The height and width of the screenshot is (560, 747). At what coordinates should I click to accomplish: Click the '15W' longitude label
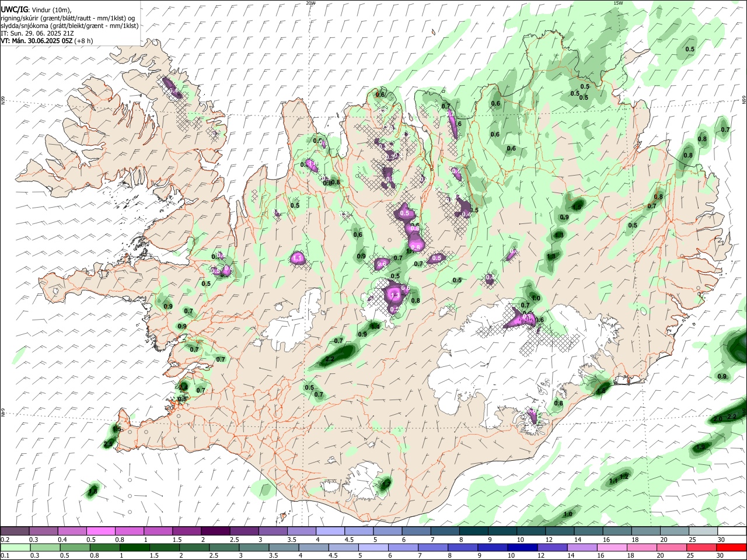point(617,3)
